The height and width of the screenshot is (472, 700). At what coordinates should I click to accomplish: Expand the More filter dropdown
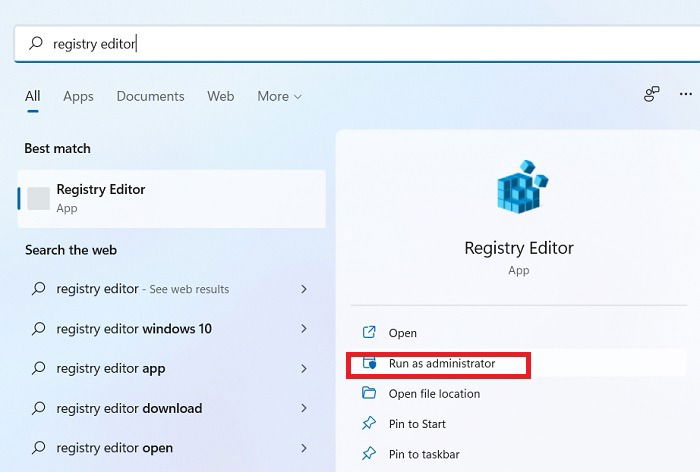279,96
